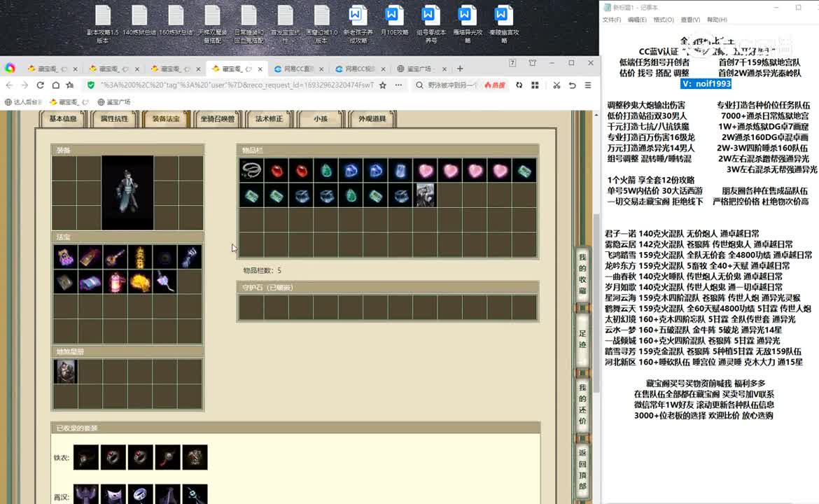The height and width of the screenshot is (504, 819).
Task: Open the browser home page
Action: (55, 85)
